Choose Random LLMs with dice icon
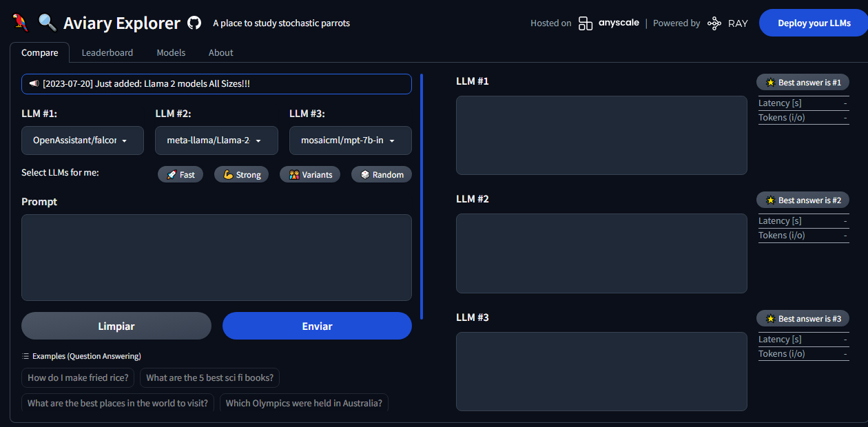 tap(382, 175)
